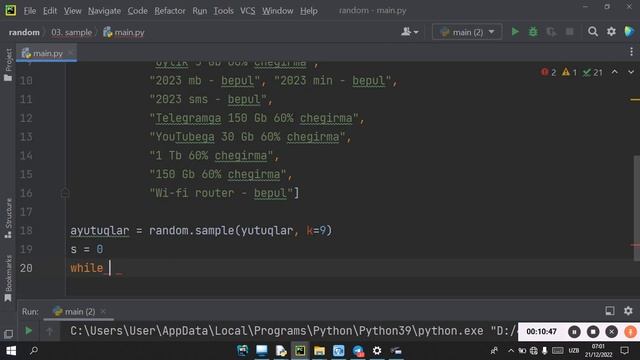Open the Tools menu
This screenshot has width=640, height=360.
[x=223, y=11]
